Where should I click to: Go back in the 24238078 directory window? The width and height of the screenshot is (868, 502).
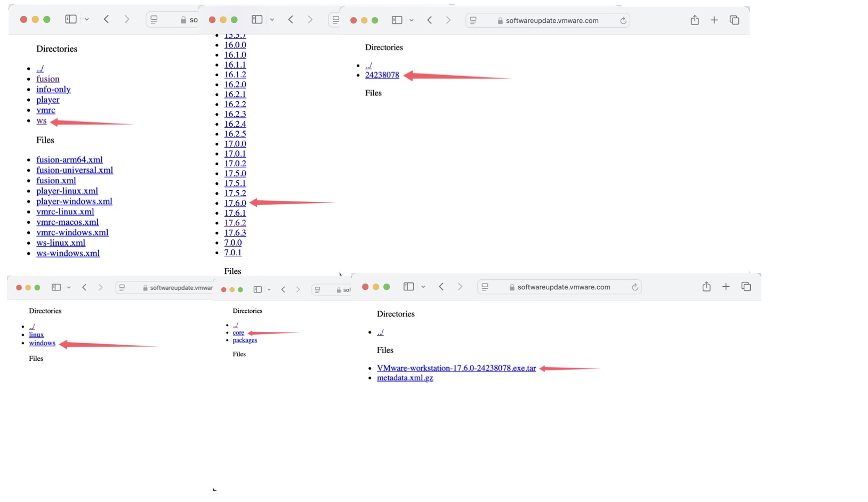click(429, 20)
